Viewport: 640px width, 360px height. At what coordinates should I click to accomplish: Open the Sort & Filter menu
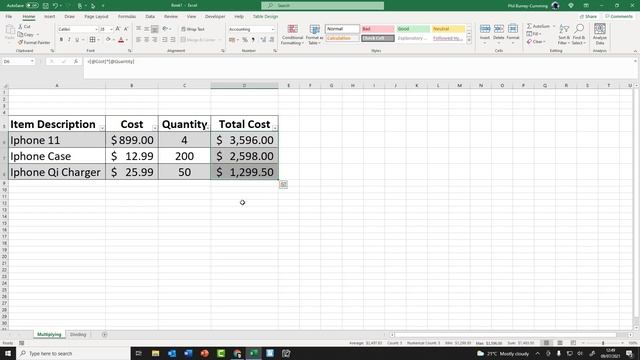coord(564,34)
